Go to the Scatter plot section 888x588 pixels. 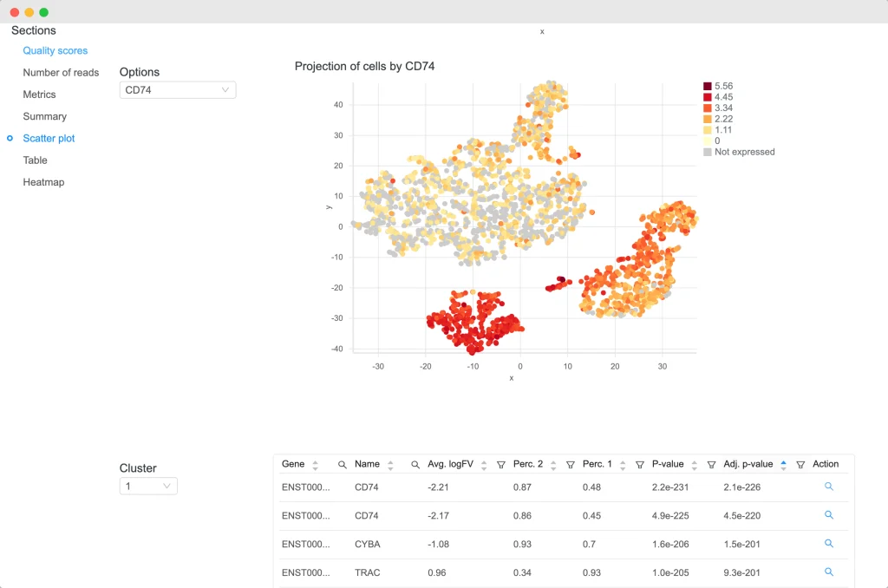tap(49, 139)
